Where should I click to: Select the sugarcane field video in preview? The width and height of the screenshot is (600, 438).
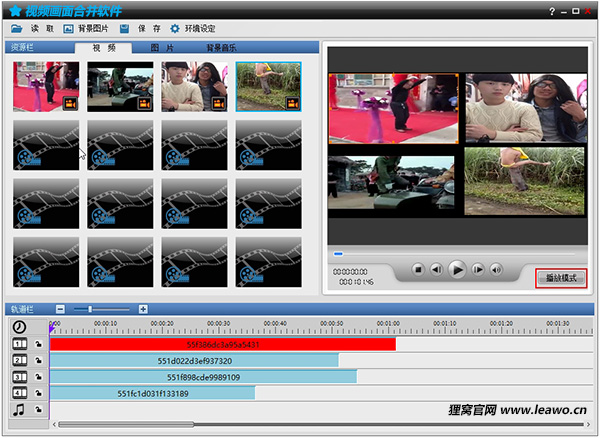click(x=524, y=181)
